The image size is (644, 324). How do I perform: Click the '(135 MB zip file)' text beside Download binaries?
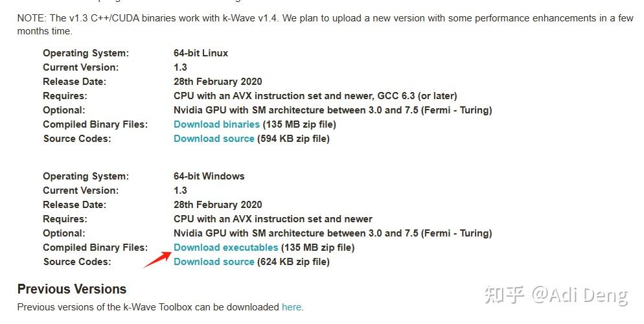point(299,124)
